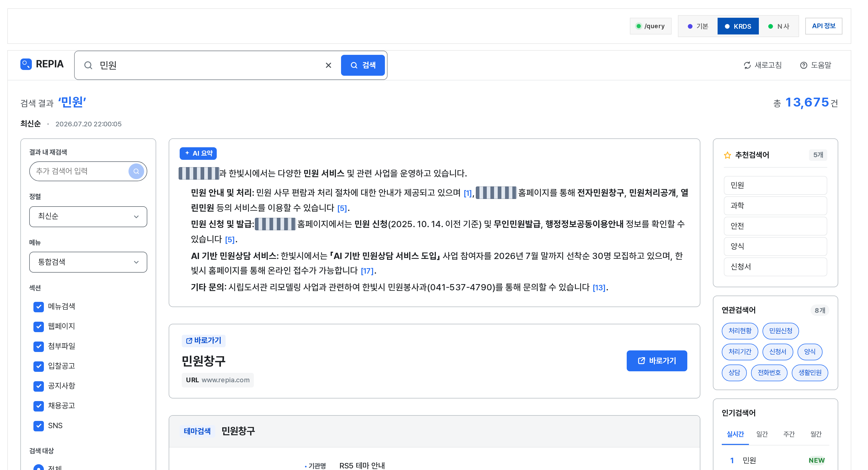Click related keyword chip 상담

pos(734,373)
